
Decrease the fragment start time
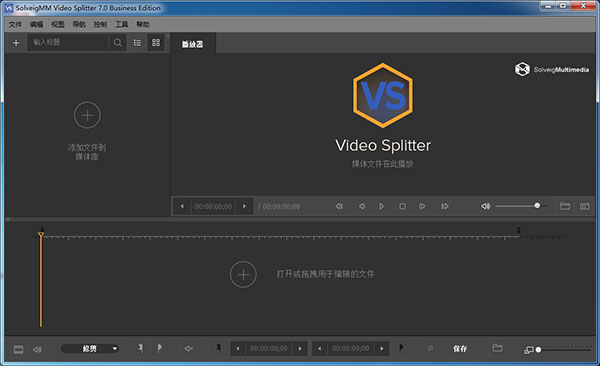tap(238, 349)
